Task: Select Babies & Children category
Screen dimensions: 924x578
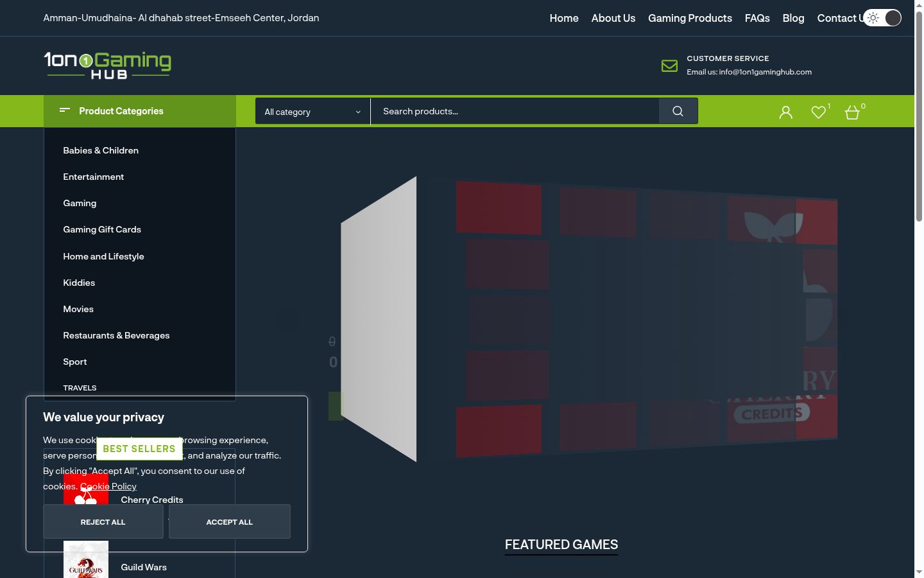Action: [x=101, y=150]
